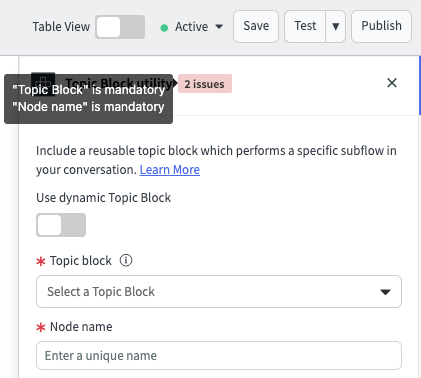Image resolution: width=421 pixels, height=378 pixels.
Task: Click the Node name input field
Action: pyautogui.click(x=219, y=356)
